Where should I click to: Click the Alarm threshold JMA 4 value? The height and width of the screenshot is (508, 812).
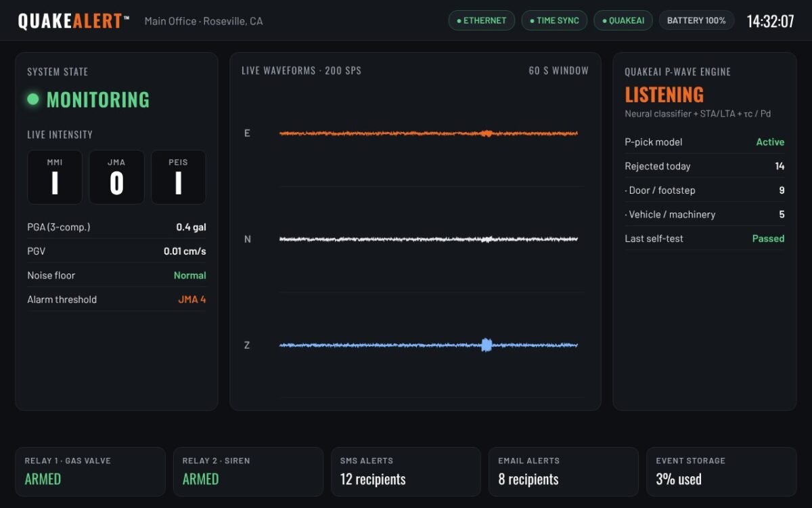(192, 299)
